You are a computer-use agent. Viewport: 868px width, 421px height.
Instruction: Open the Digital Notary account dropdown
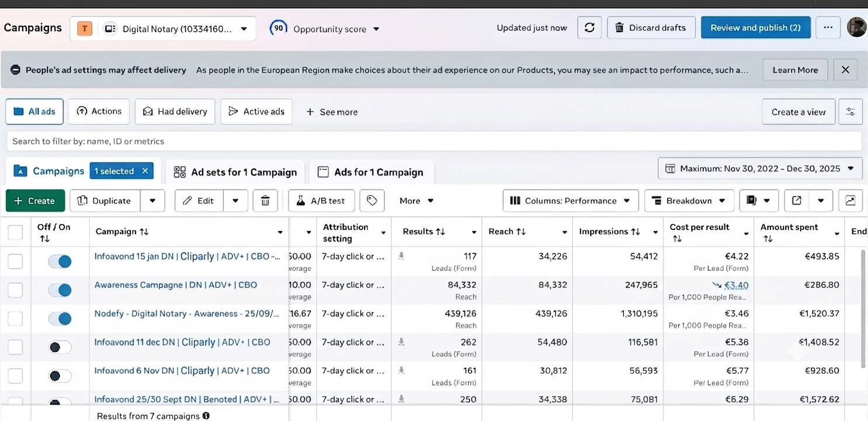pos(163,29)
